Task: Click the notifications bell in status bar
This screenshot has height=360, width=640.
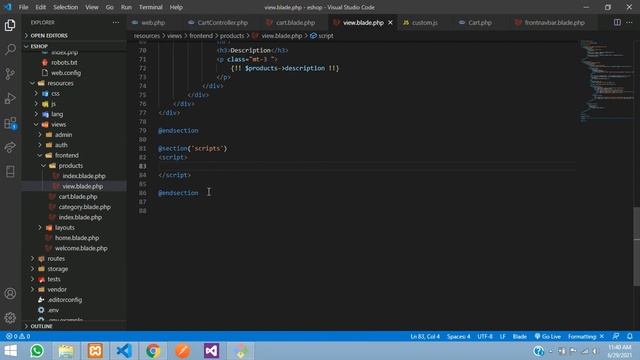Action: pyautogui.click(x=630, y=336)
